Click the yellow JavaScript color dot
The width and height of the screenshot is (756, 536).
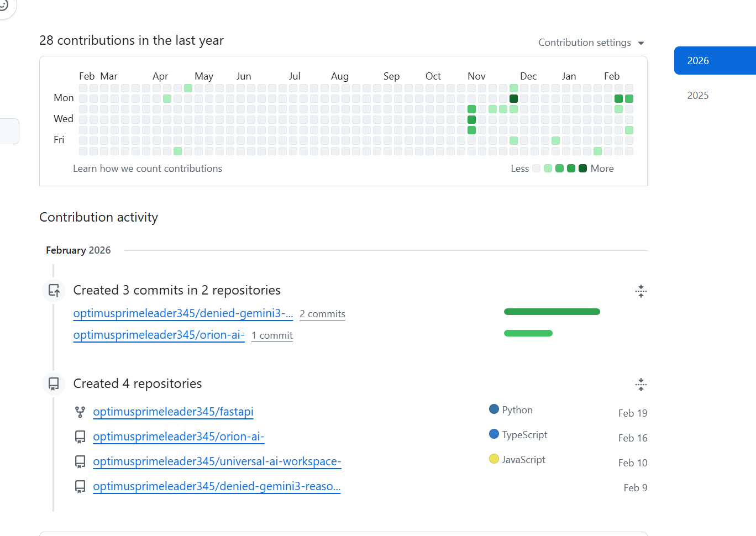(x=494, y=459)
